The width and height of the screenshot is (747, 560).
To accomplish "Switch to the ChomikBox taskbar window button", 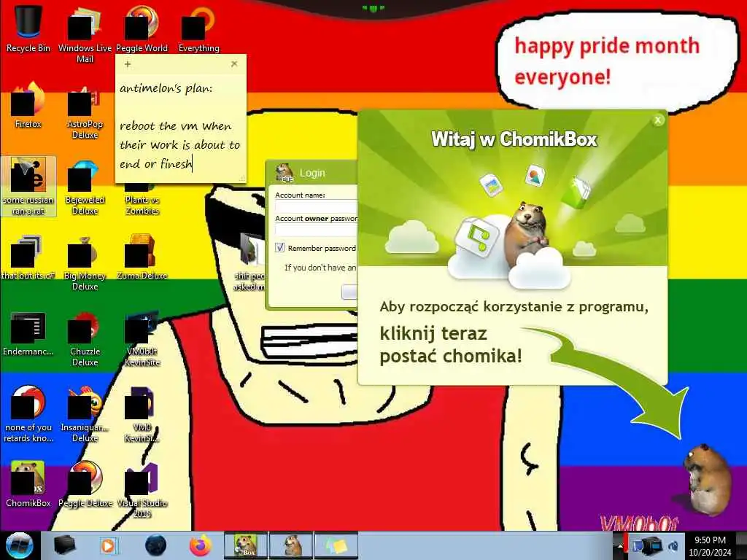I will pos(246,545).
